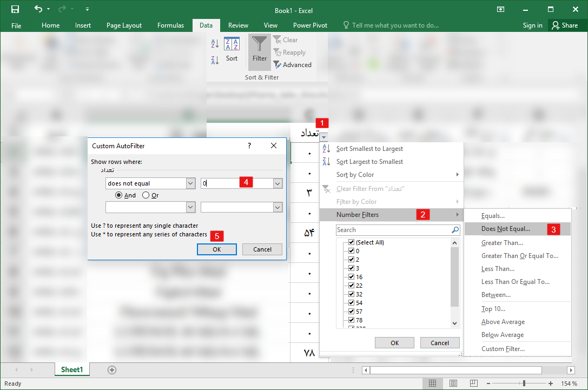The height and width of the screenshot is (390, 588).
Task: Click OK in Custom AutoFilter dialog
Action: coord(217,249)
